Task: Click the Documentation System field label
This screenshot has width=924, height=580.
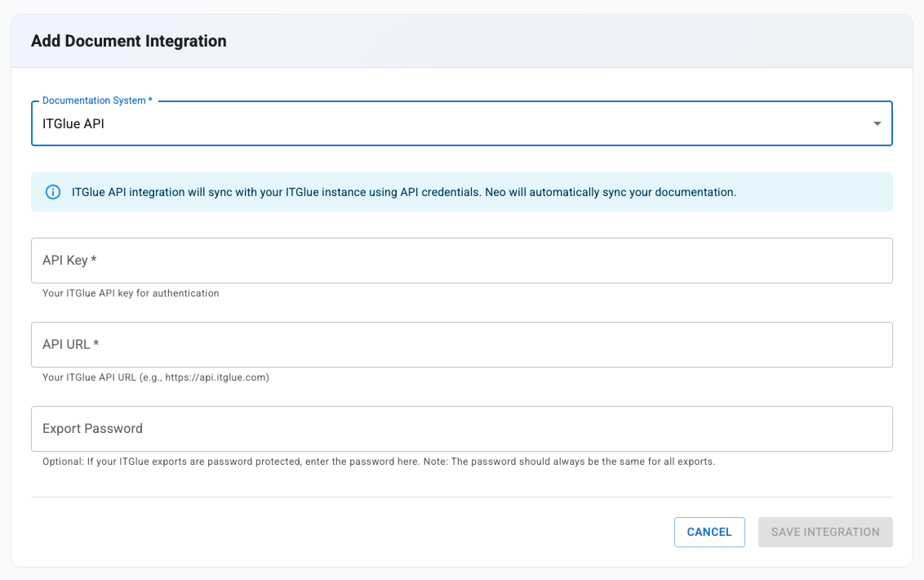Action: 96,100
